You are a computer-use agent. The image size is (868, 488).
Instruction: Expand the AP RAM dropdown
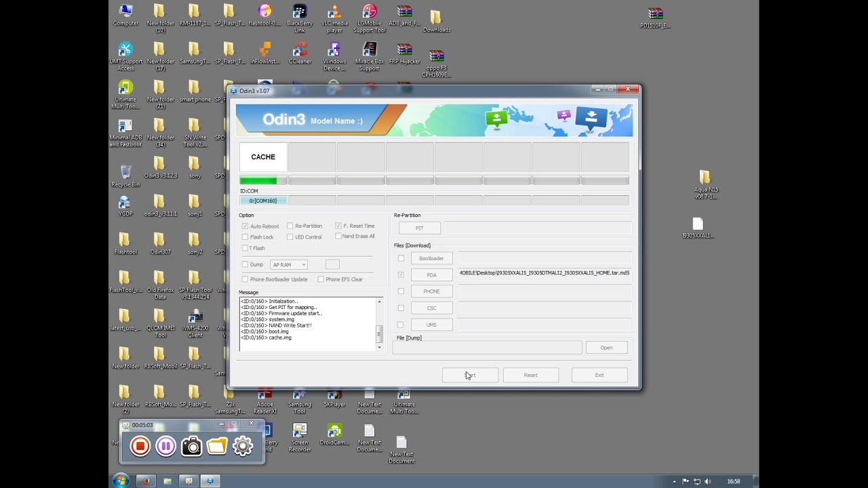tap(289, 265)
